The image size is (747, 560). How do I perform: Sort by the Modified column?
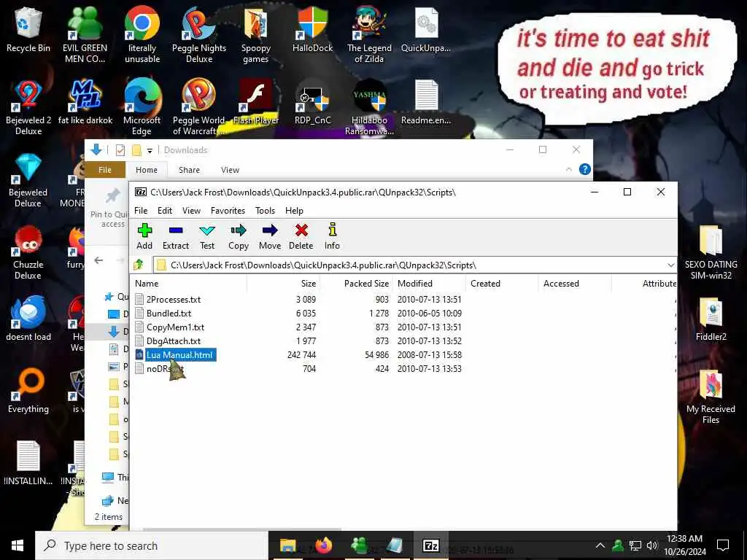click(x=429, y=284)
